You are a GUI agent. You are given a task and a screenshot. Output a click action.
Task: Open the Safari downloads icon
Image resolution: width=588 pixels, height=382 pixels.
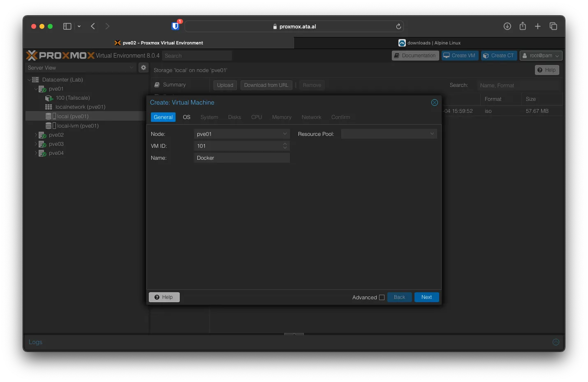(x=507, y=26)
